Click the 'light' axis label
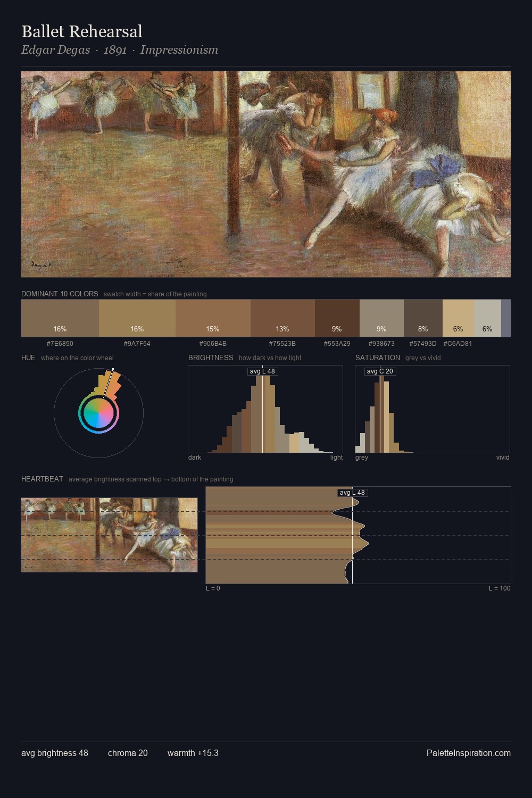 pyautogui.click(x=337, y=458)
